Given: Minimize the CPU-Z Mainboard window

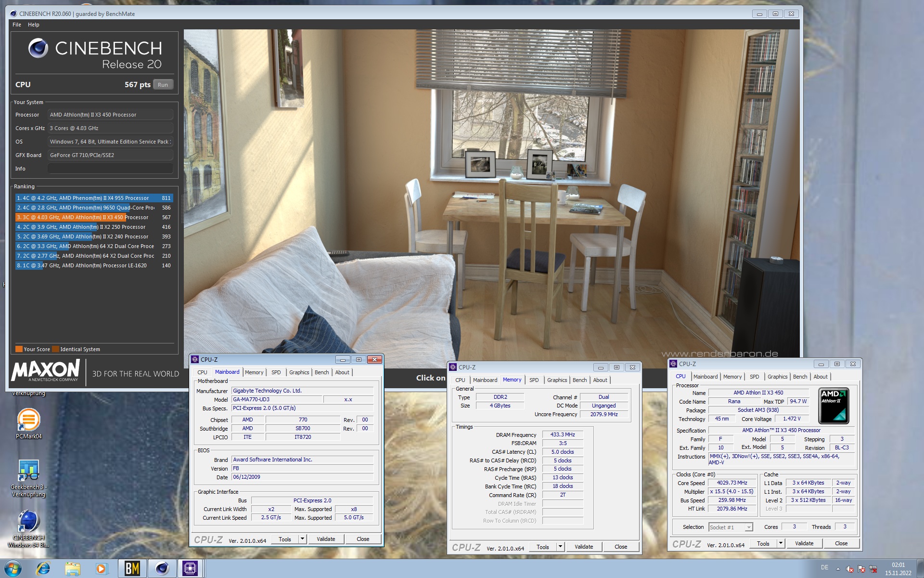Looking at the screenshot, I should [x=343, y=359].
